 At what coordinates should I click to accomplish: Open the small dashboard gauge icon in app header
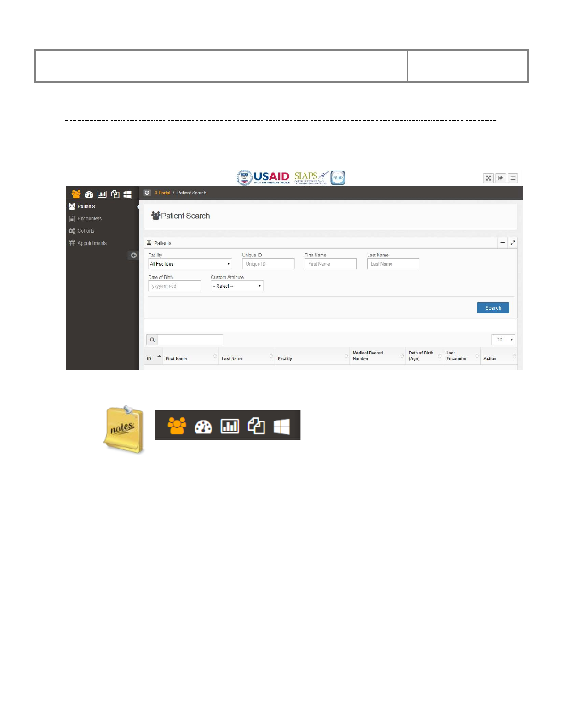(x=89, y=194)
